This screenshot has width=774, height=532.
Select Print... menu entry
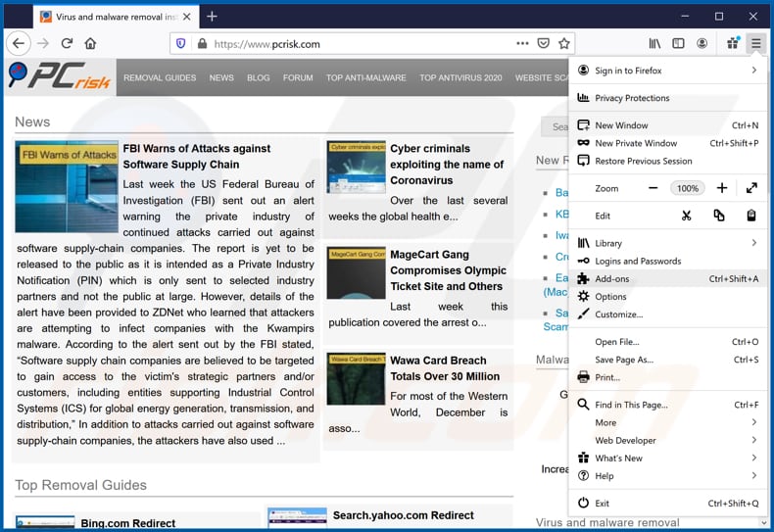click(668, 377)
